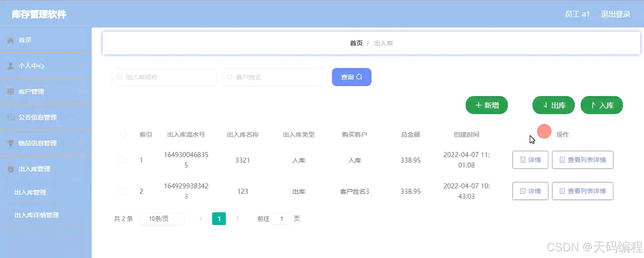The height and width of the screenshot is (258, 644).
Task: Expand the 物品信息管理 menu arrow
Action: pyautogui.click(x=80, y=143)
